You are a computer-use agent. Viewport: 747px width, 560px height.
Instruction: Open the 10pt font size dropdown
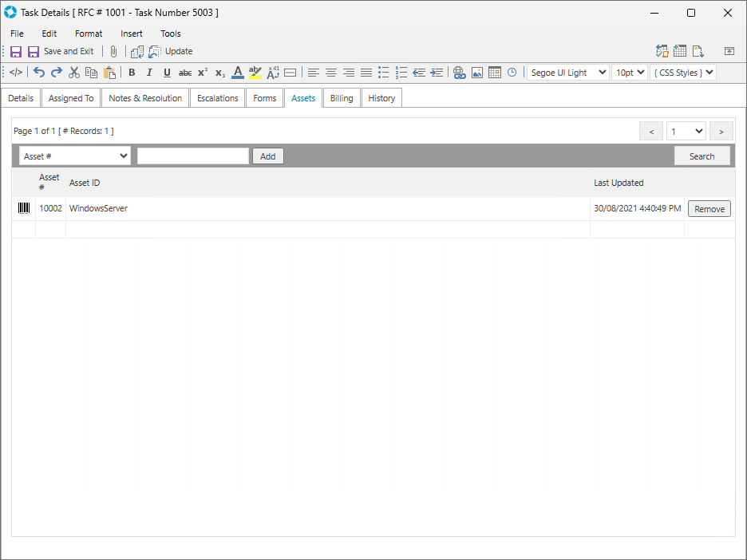point(629,73)
